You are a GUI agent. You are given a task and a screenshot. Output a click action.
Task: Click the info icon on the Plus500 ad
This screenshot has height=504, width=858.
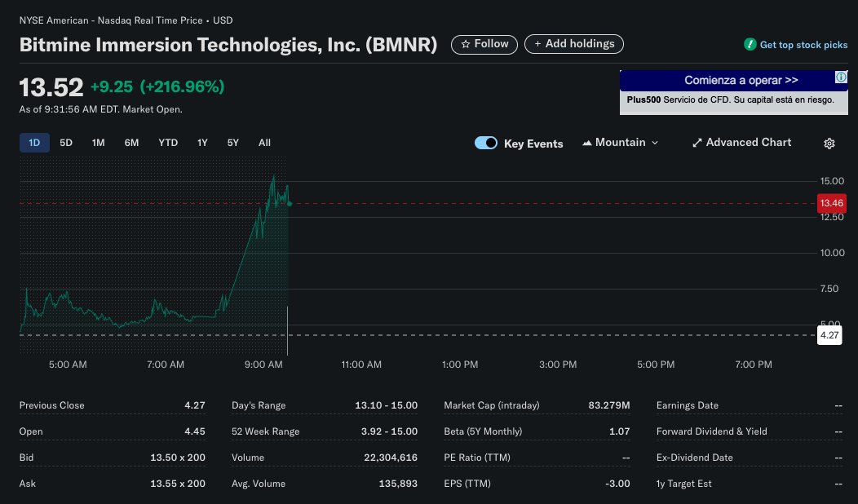pos(840,77)
